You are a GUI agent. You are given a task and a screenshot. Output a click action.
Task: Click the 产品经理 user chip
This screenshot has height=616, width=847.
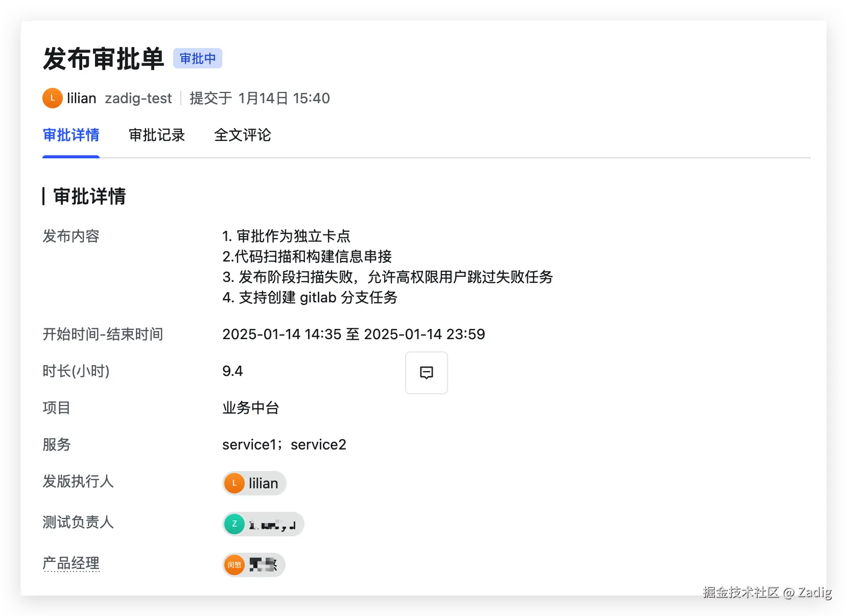254,565
